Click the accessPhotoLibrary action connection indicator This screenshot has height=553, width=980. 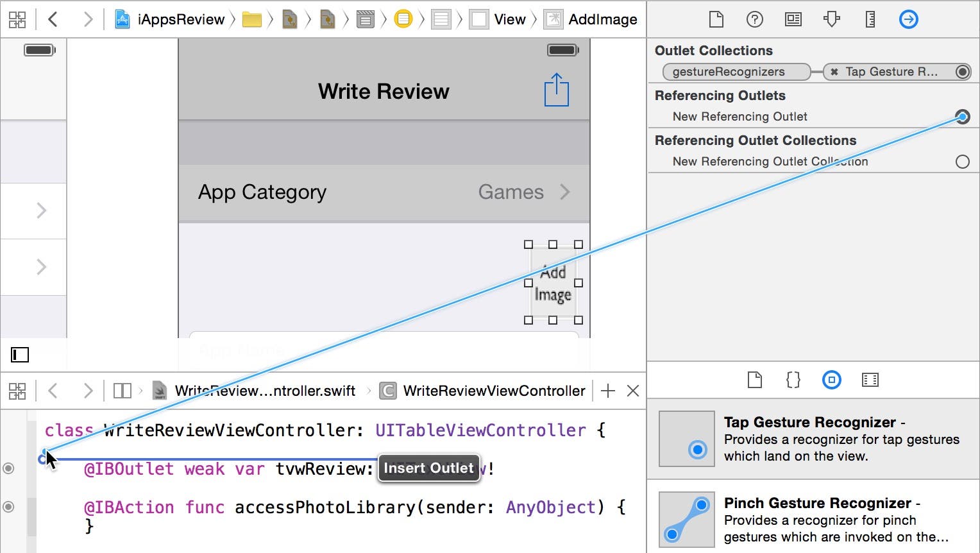point(8,507)
